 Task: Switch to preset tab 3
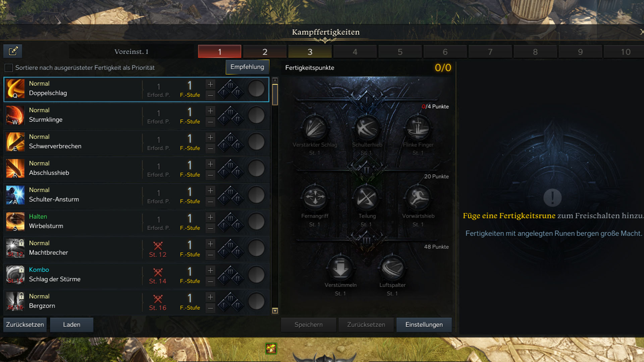tap(310, 52)
